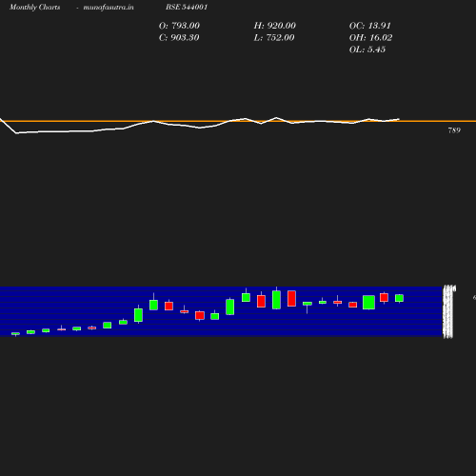Click the leftmost small green candlestick

point(15,334)
